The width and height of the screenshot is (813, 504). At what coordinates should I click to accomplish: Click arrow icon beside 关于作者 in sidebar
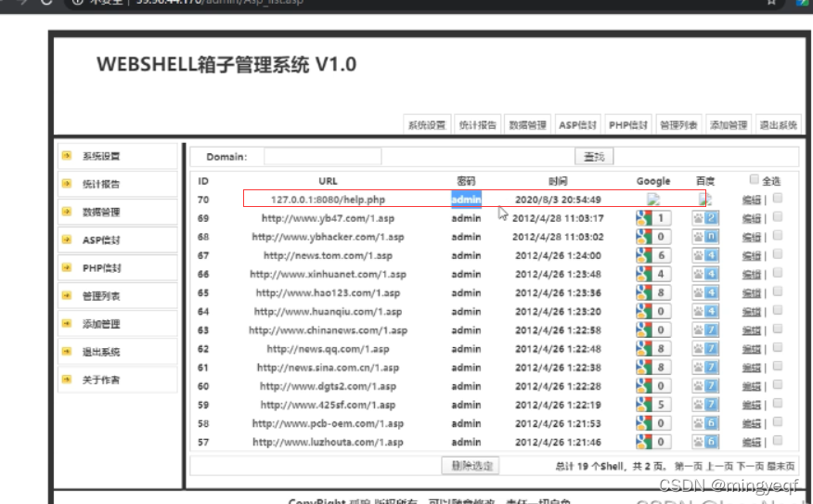(67, 380)
